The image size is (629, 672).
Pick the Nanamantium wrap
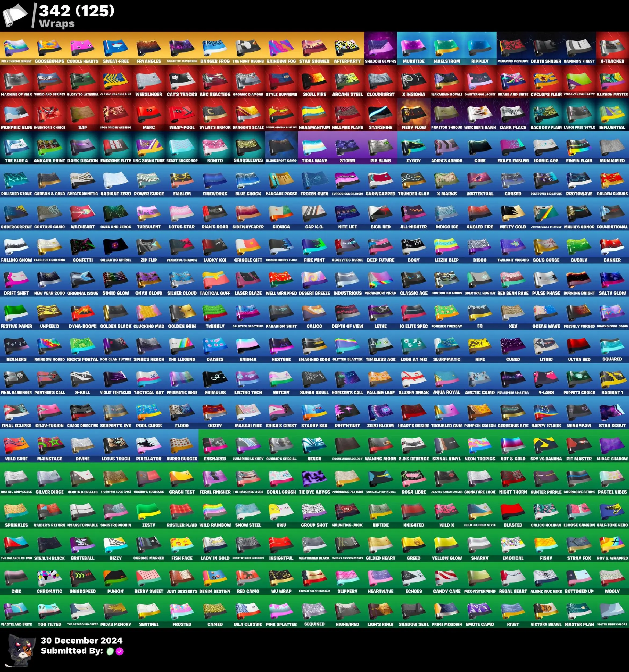click(x=314, y=114)
